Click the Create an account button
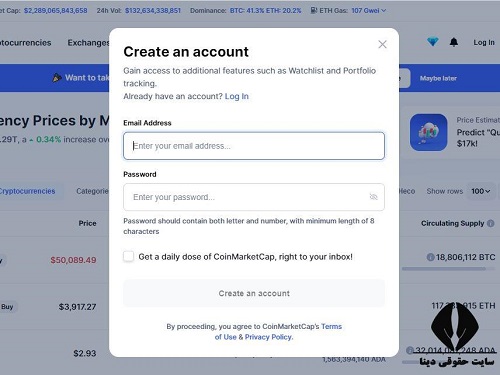 (x=254, y=293)
